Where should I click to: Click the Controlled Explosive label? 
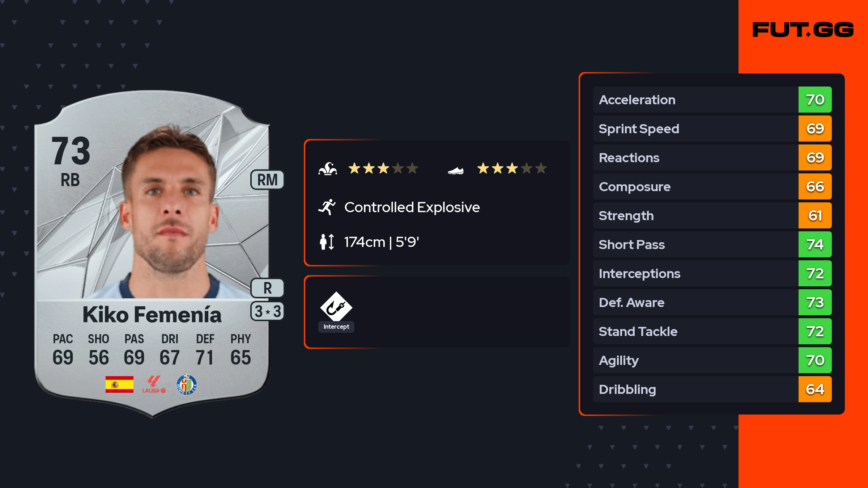point(412,207)
